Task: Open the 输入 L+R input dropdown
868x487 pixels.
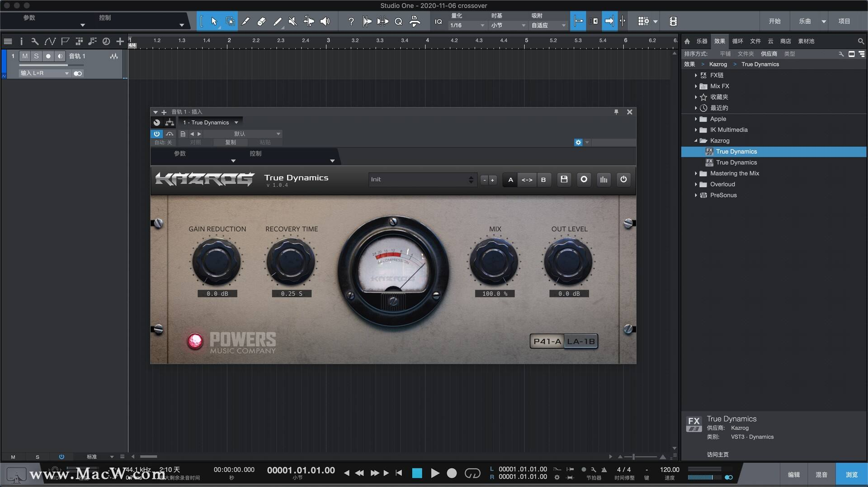Action: 44,73
